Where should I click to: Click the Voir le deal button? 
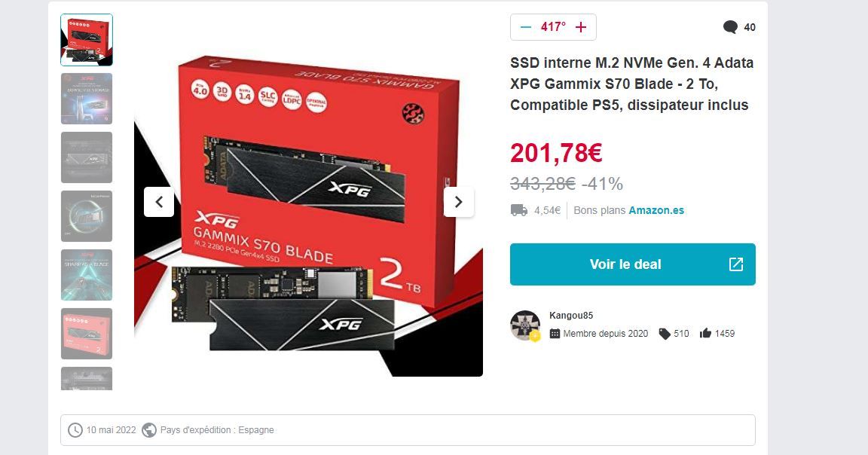[x=633, y=264]
